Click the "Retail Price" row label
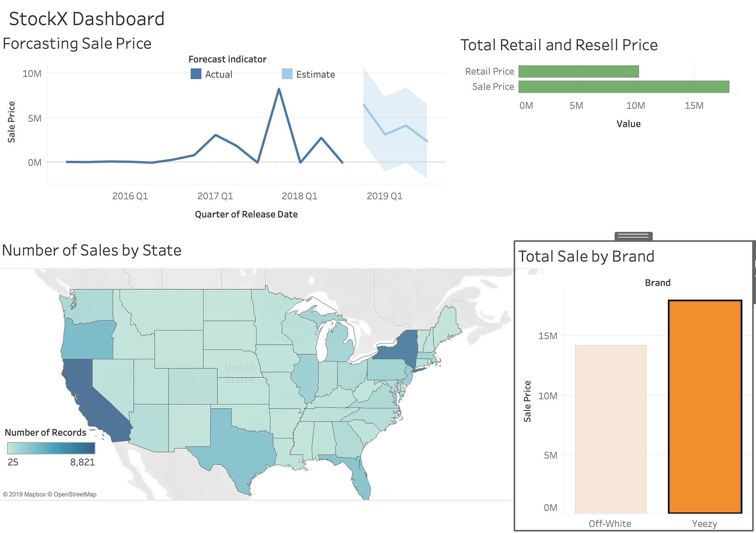This screenshot has width=756, height=533. click(x=489, y=72)
